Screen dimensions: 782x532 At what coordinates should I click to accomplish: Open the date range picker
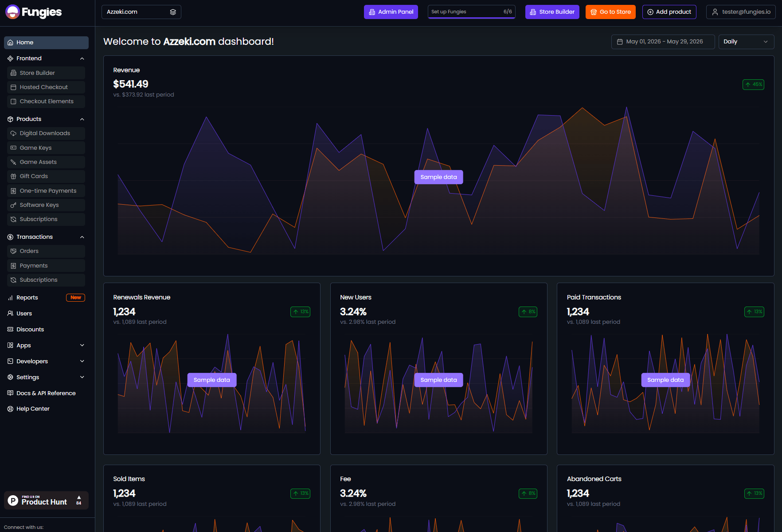tap(663, 42)
